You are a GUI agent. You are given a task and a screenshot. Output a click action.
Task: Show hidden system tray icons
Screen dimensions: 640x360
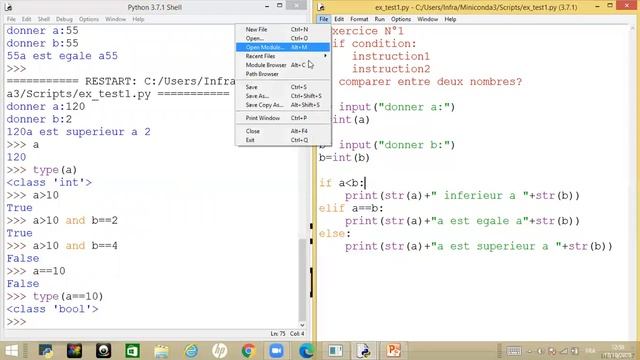530,351
